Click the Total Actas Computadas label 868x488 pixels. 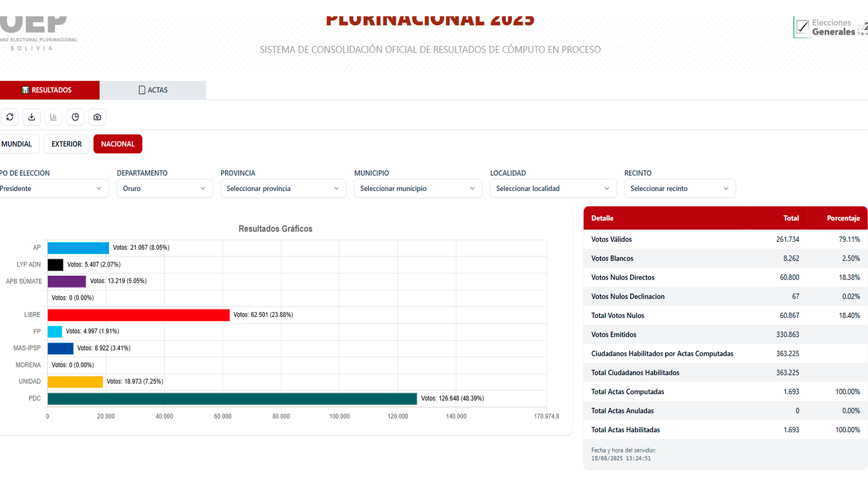627,392
